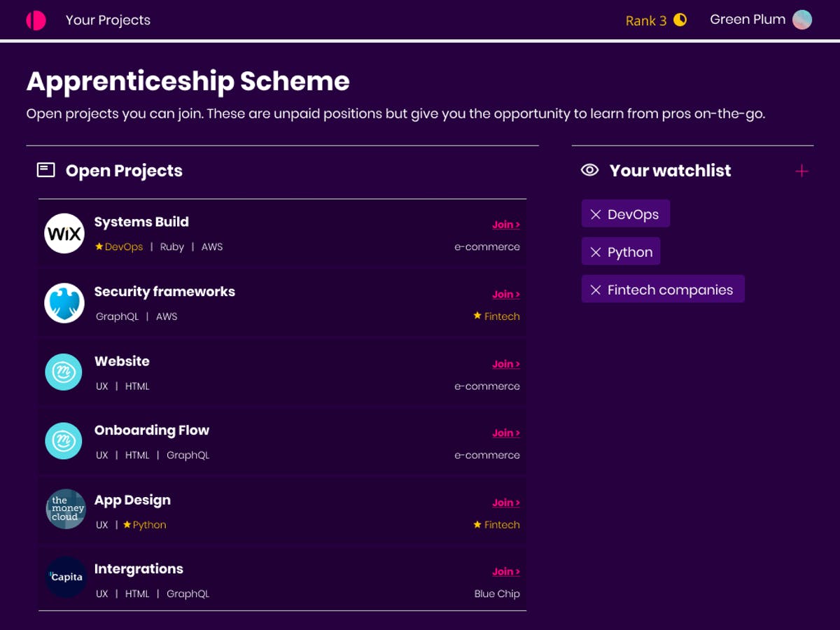Click the Barclays eagle logo
840x630 pixels.
[64, 303]
